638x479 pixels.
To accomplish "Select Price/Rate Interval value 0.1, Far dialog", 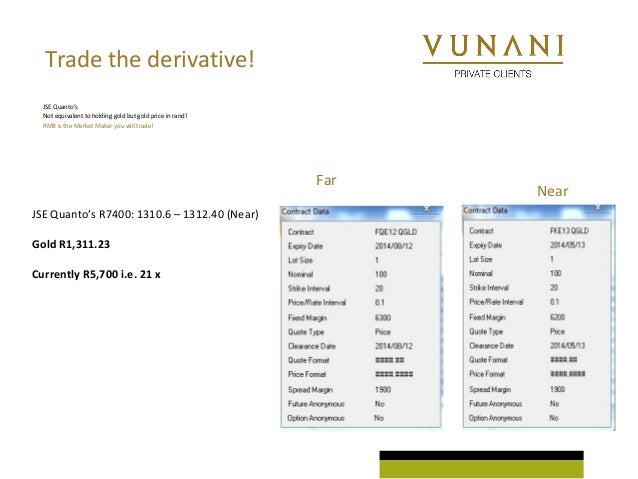I will (x=379, y=303).
